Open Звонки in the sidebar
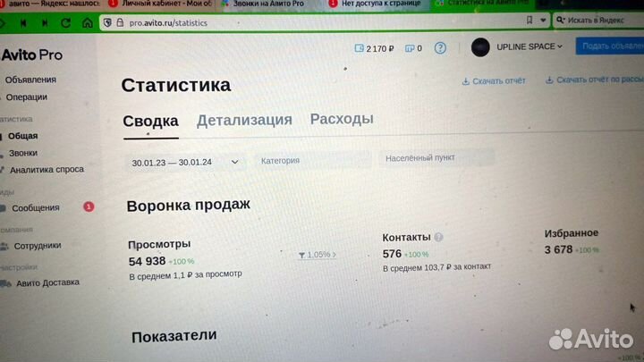Image resolution: width=644 pixels, height=362 pixels. (23, 153)
